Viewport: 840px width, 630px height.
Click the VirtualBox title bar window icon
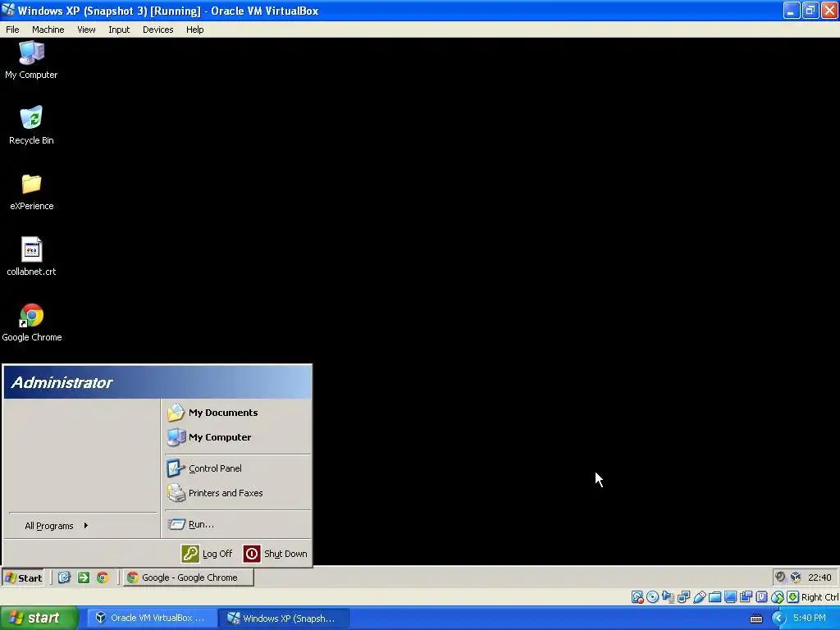click(8, 10)
